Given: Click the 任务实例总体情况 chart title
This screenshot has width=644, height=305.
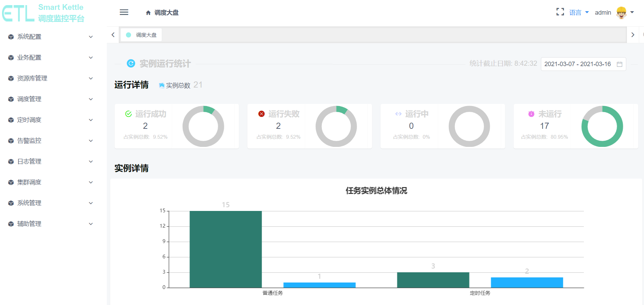Looking at the screenshot, I should (376, 190).
